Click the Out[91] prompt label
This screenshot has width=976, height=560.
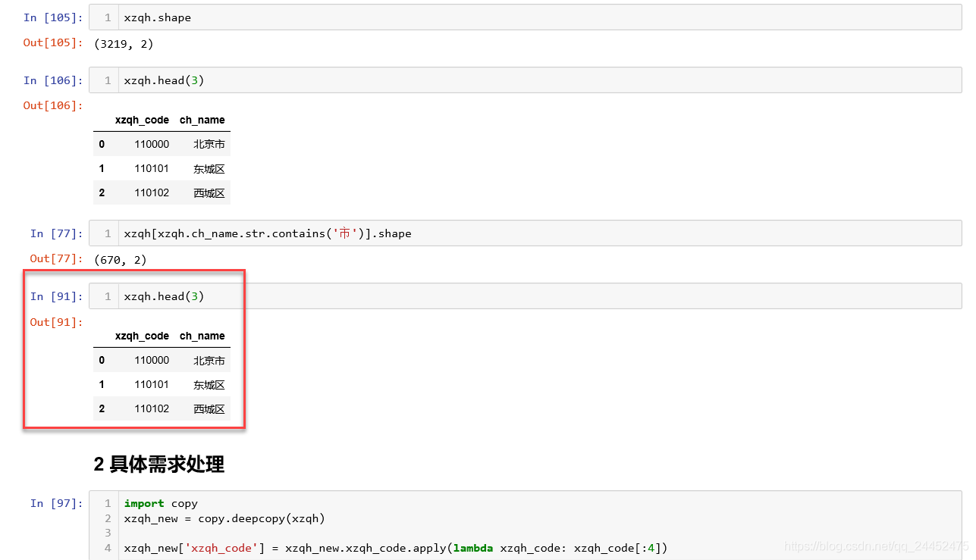pos(57,322)
